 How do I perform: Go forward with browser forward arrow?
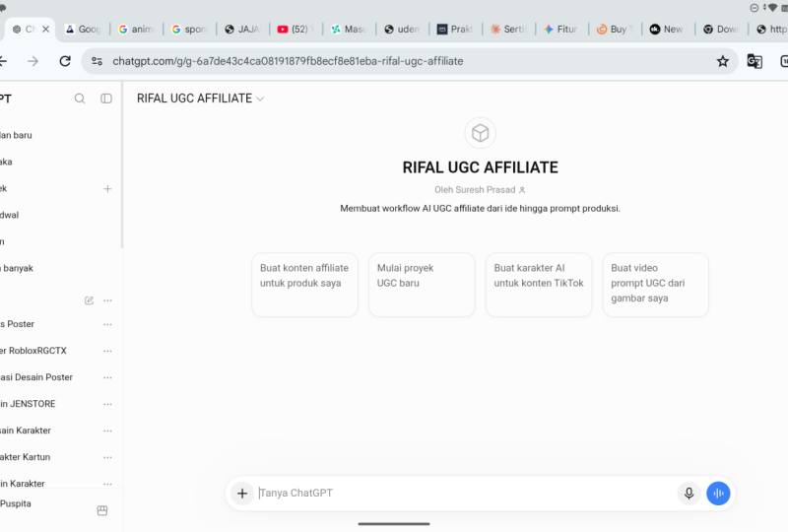33,61
